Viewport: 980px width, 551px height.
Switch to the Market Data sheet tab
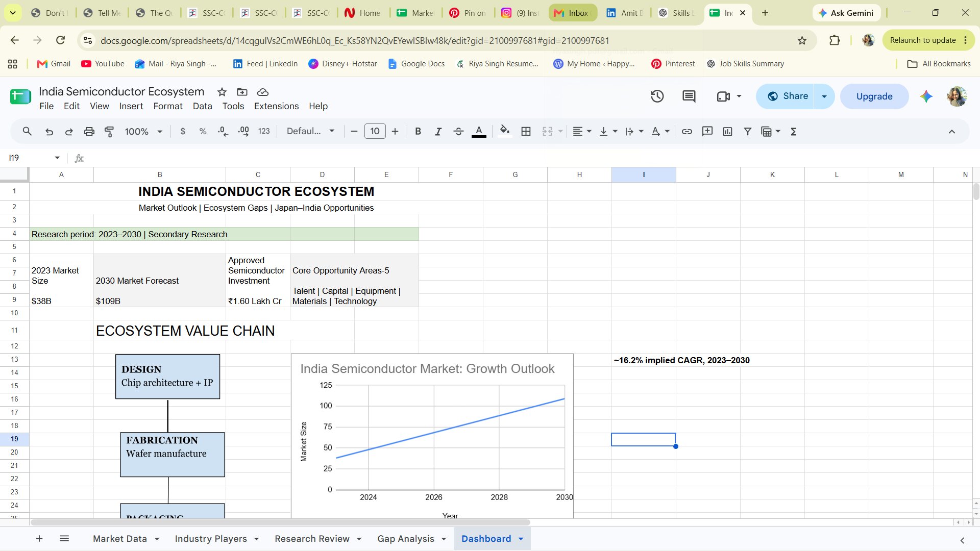click(119, 539)
